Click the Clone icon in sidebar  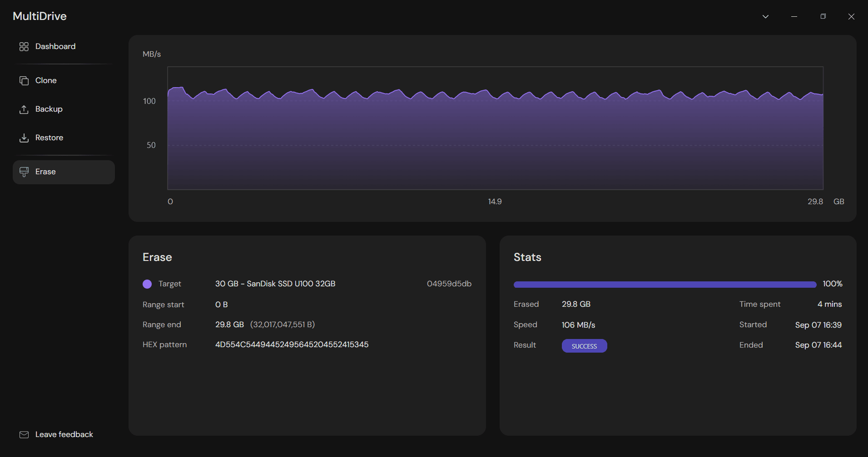click(24, 81)
